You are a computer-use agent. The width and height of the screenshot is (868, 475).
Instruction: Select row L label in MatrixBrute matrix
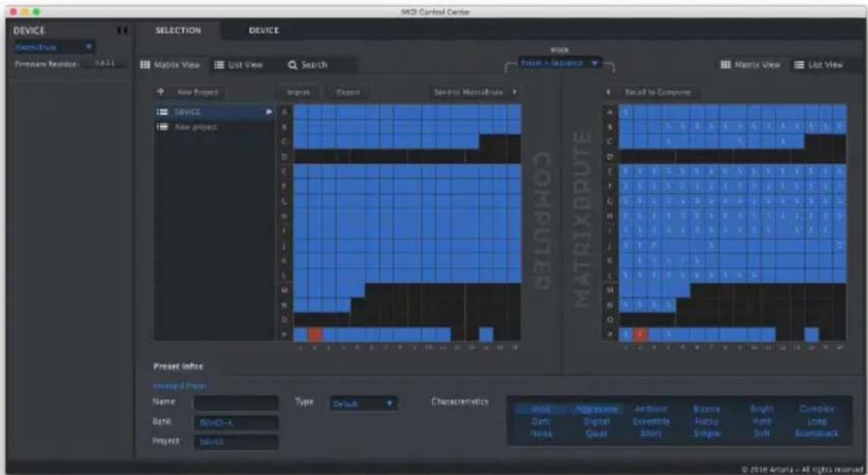pos(610,275)
